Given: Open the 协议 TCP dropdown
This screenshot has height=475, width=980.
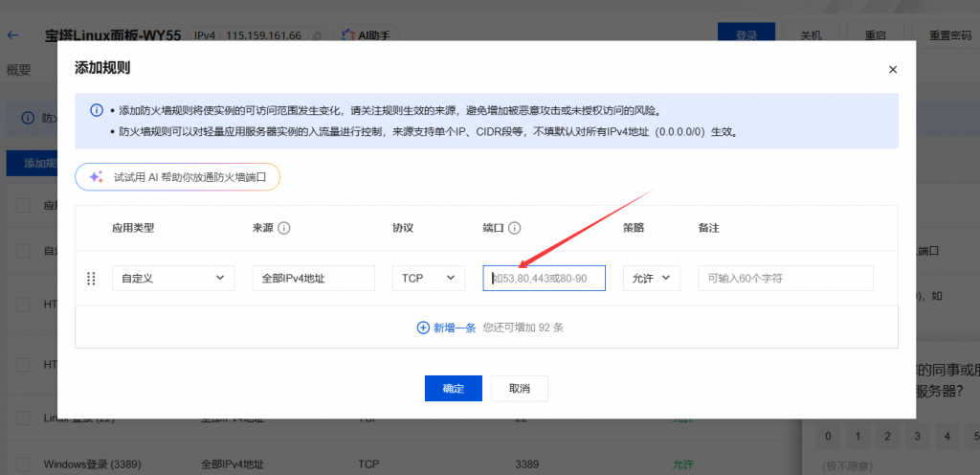Looking at the screenshot, I should (x=429, y=278).
